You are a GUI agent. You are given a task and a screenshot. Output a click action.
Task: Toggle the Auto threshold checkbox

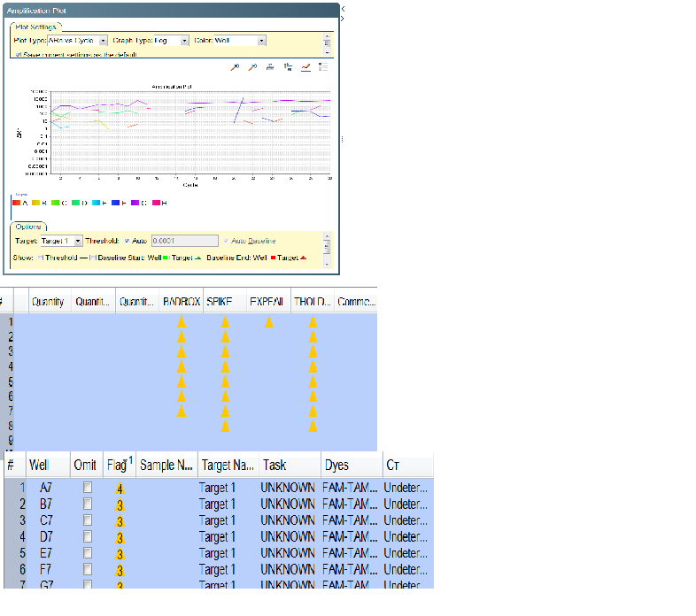[x=127, y=241]
